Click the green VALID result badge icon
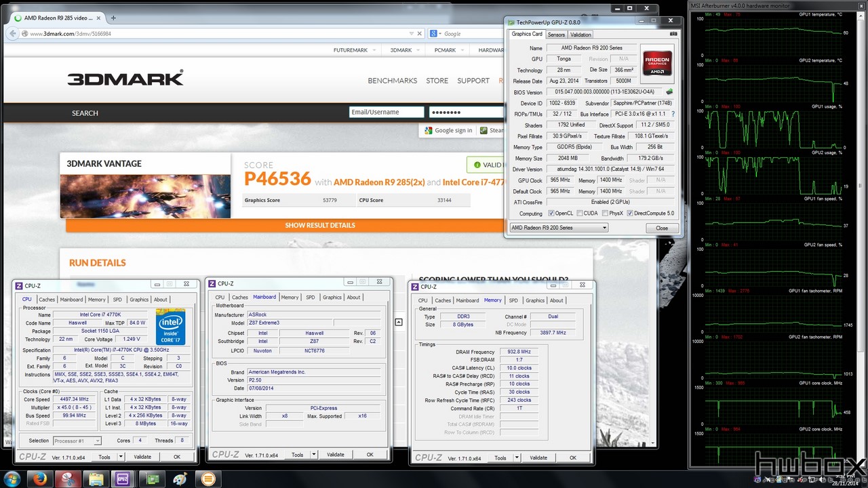Screen dimensions: 868x488 pyautogui.click(x=477, y=165)
